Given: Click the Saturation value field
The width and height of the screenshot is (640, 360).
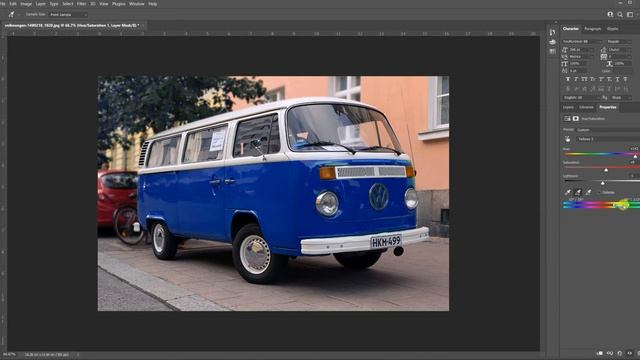Looking at the screenshot, I should 634,162.
